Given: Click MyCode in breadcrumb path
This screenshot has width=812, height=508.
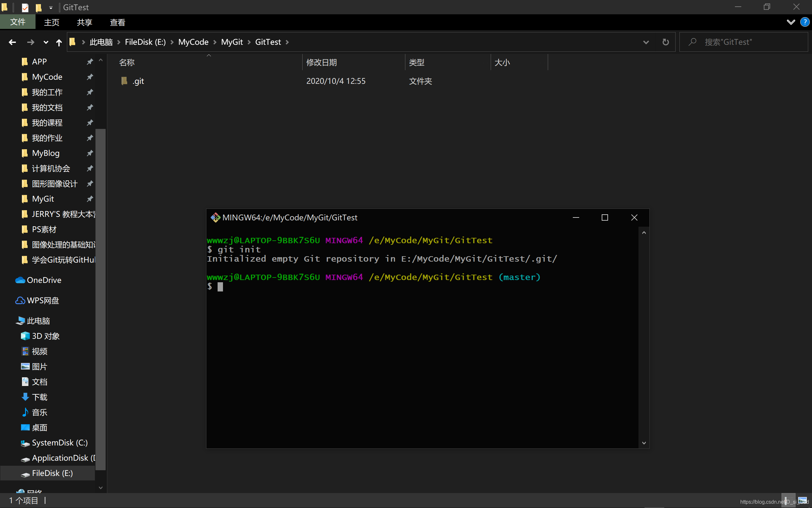Looking at the screenshot, I should 193,42.
